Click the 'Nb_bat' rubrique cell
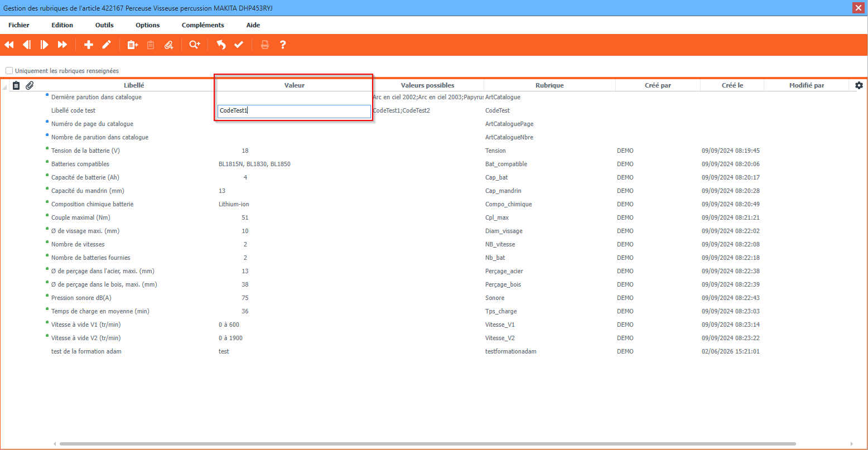 point(495,258)
